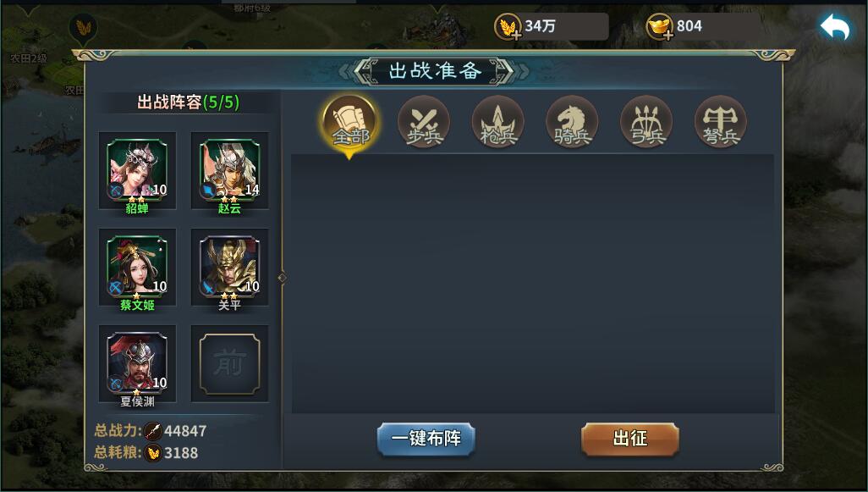The width and height of the screenshot is (868, 492).
Task: Click the empty 前 formation slot
Action: pos(230,363)
